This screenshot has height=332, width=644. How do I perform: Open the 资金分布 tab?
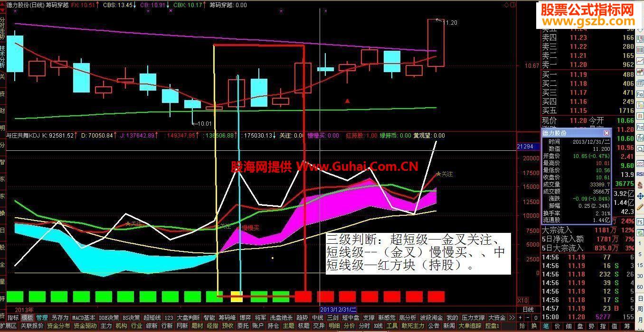click(58, 326)
